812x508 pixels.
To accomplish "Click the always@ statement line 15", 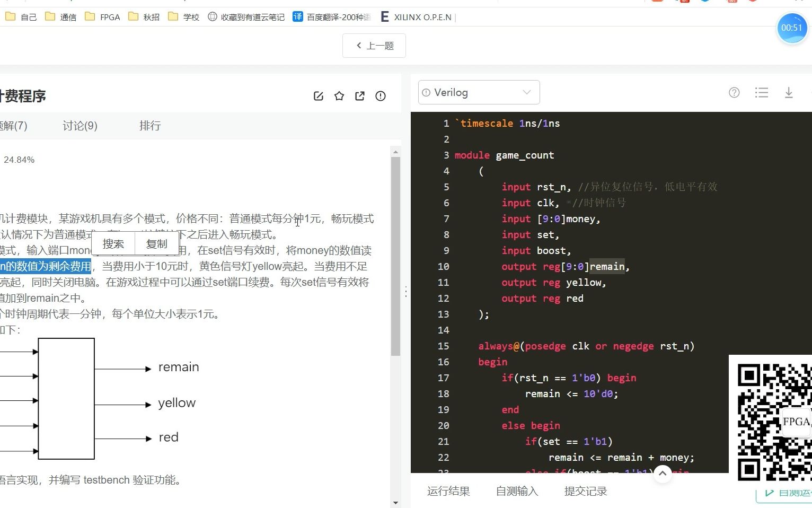I will point(586,346).
